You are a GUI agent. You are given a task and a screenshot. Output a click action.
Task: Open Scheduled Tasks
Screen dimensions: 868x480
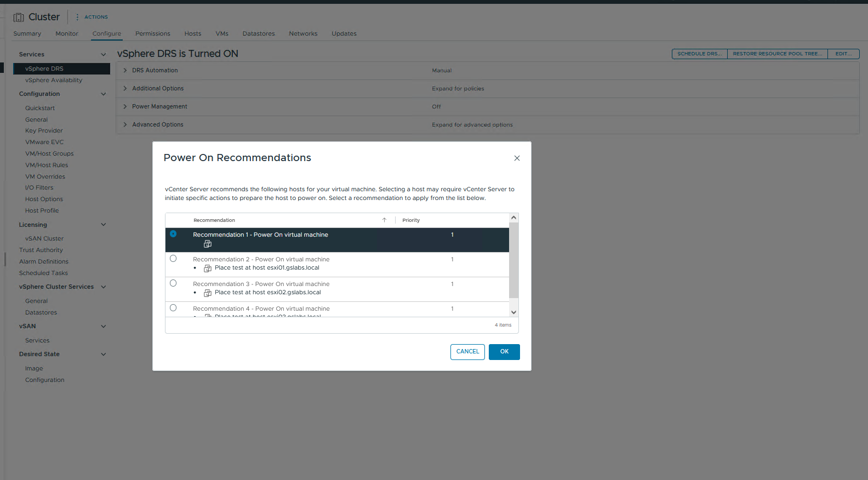click(43, 273)
